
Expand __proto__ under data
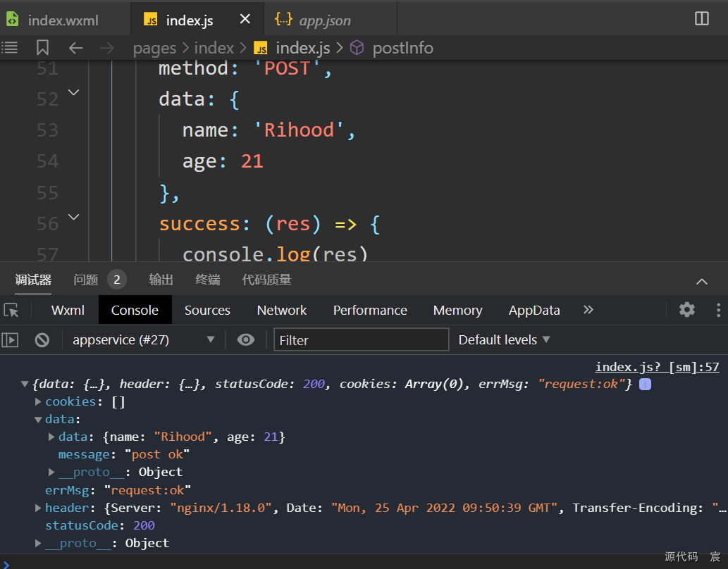click(51, 472)
